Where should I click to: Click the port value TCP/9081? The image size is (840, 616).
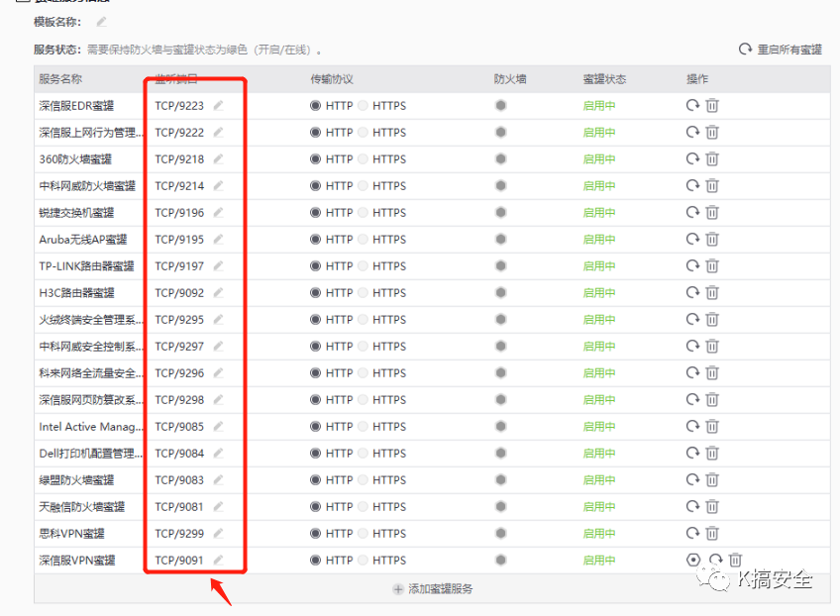click(179, 507)
